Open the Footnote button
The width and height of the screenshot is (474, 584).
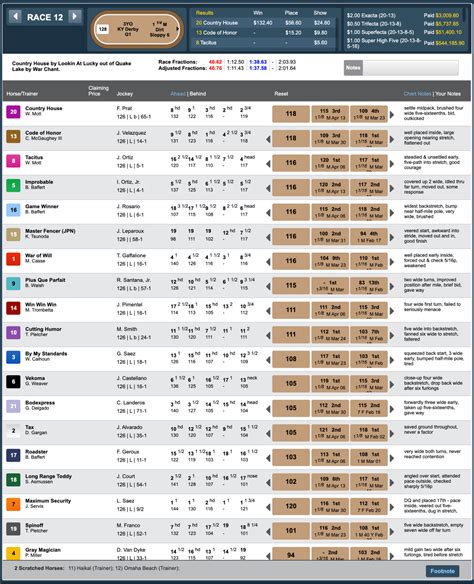pos(442,571)
